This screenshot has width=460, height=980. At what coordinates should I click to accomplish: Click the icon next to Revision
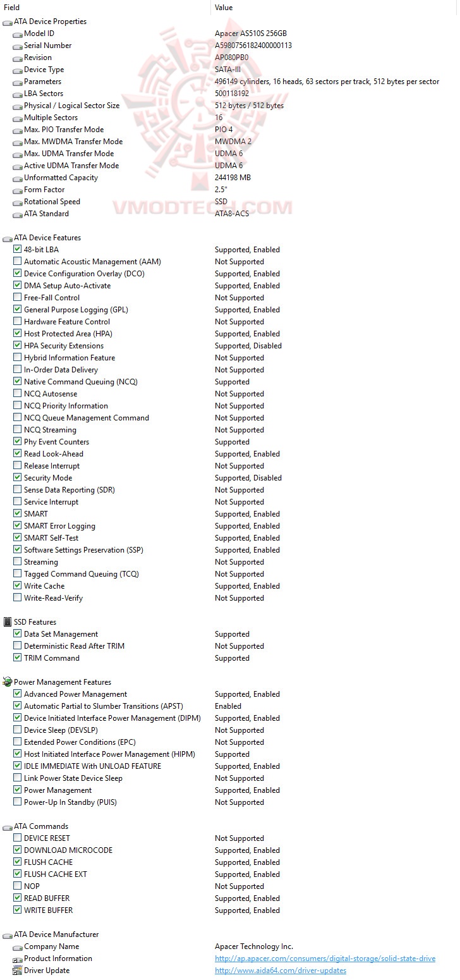[18, 58]
